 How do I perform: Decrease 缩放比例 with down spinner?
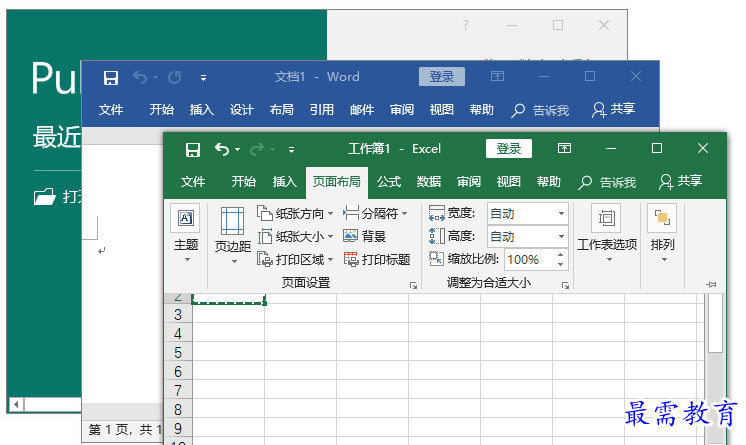click(x=561, y=265)
